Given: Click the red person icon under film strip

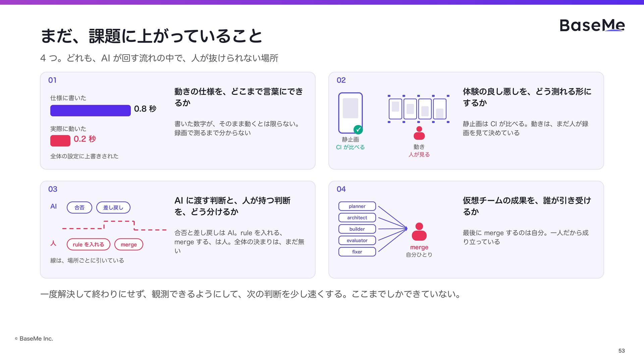Looking at the screenshot, I should click(419, 133).
